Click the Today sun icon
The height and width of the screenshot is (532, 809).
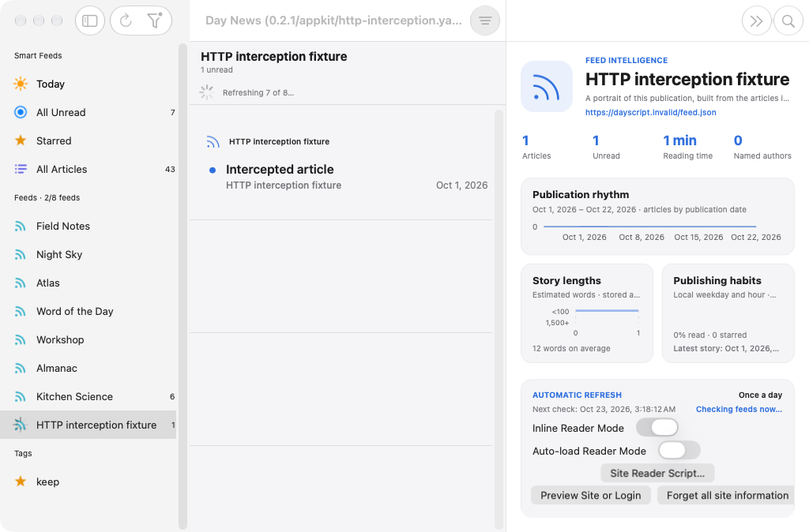pos(21,84)
